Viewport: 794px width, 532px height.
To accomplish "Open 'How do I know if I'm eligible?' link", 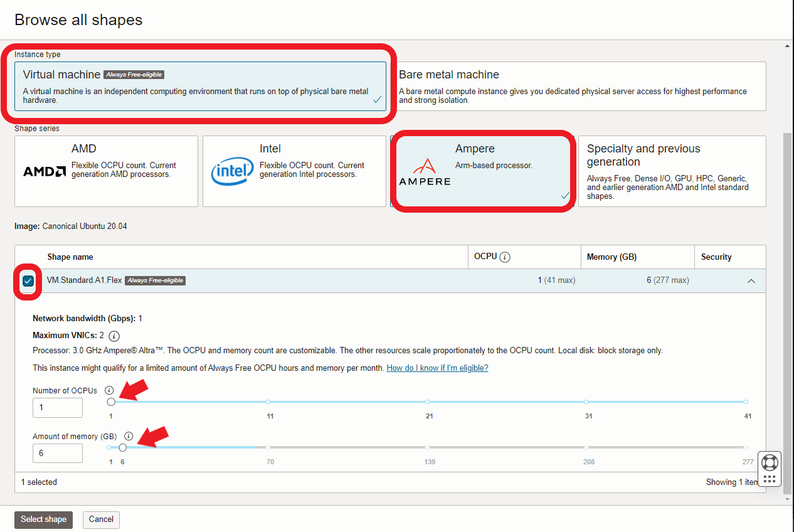I will tap(437, 368).
